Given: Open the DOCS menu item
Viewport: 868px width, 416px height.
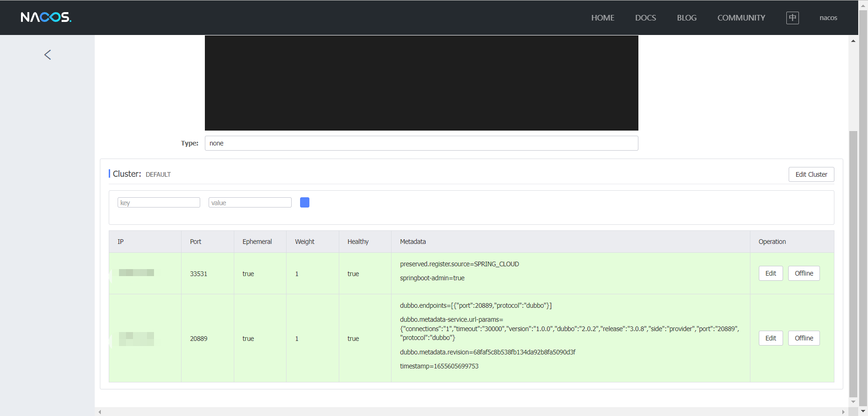Looking at the screenshot, I should pos(645,18).
